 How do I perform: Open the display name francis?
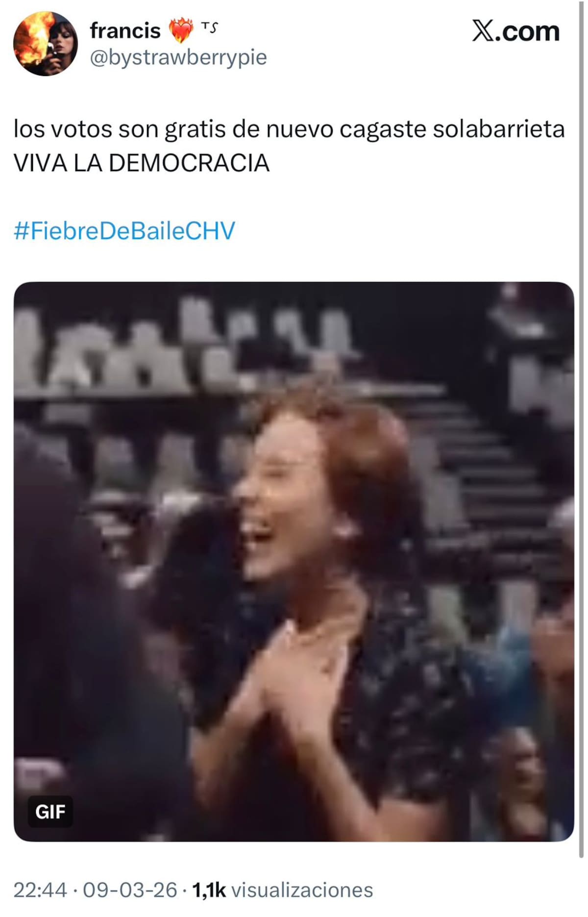(125, 31)
